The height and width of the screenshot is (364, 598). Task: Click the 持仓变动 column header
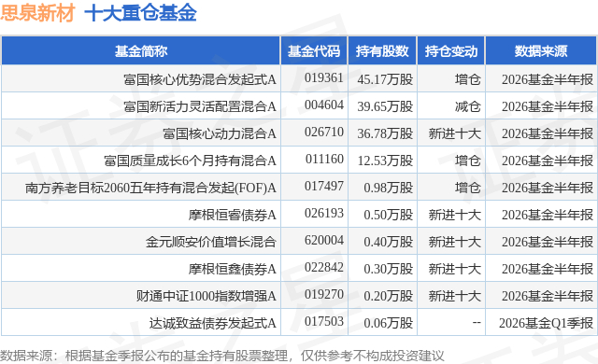click(x=450, y=50)
